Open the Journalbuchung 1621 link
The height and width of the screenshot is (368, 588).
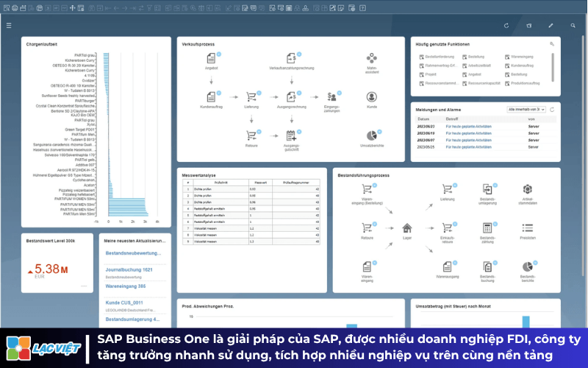tap(129, 269)
